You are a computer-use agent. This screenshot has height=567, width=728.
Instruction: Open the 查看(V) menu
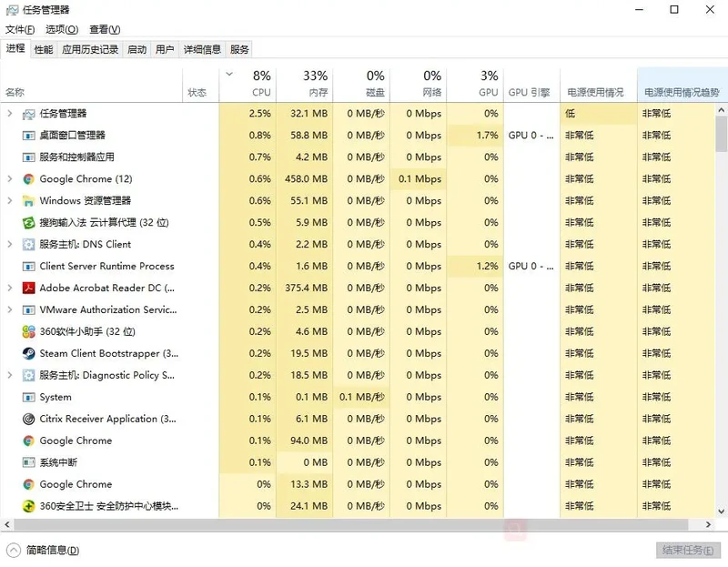(105, 30)
